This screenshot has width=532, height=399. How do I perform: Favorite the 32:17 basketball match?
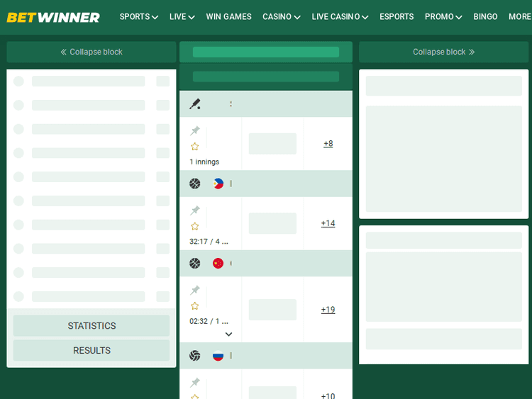pos(195,226)
